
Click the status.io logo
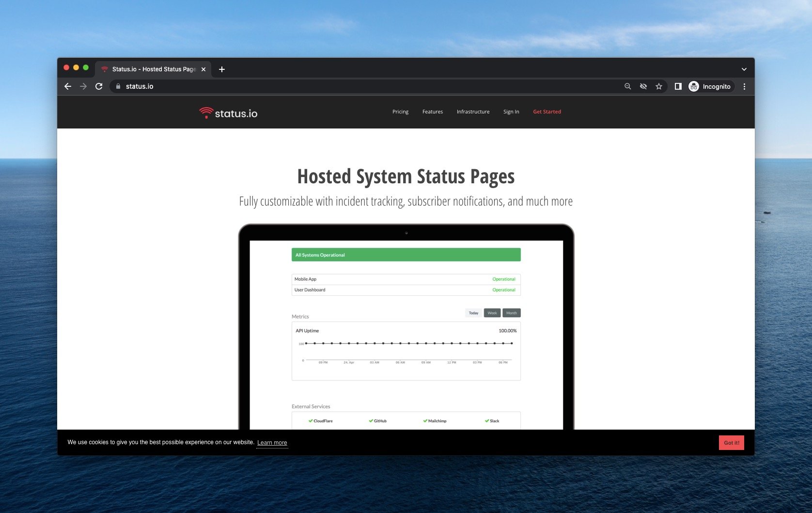[228, 113]
